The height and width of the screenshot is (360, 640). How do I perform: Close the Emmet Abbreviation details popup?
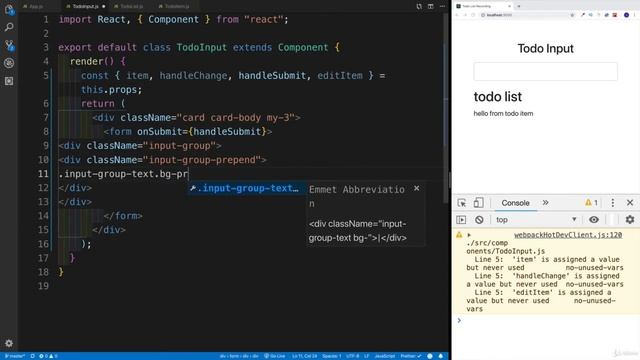point(416,188)
